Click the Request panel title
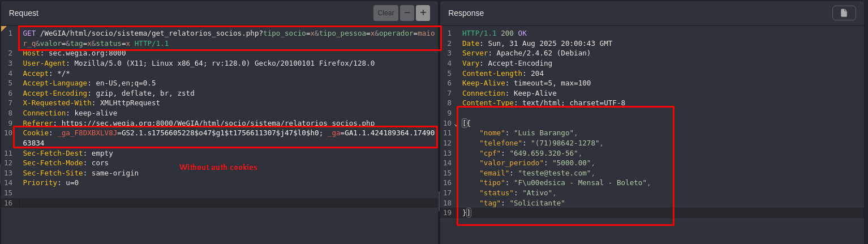This screenshot has height=244, width=868. [24, 13]
